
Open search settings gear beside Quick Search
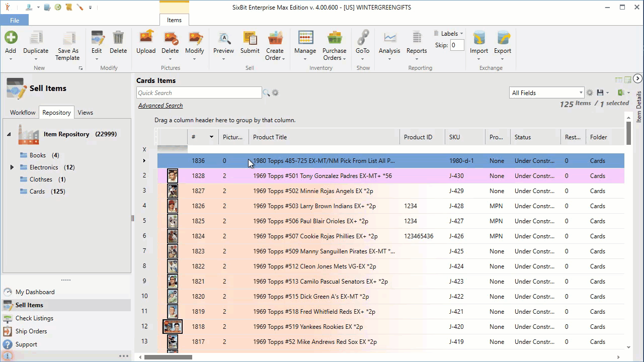click(x=275, y=93)
